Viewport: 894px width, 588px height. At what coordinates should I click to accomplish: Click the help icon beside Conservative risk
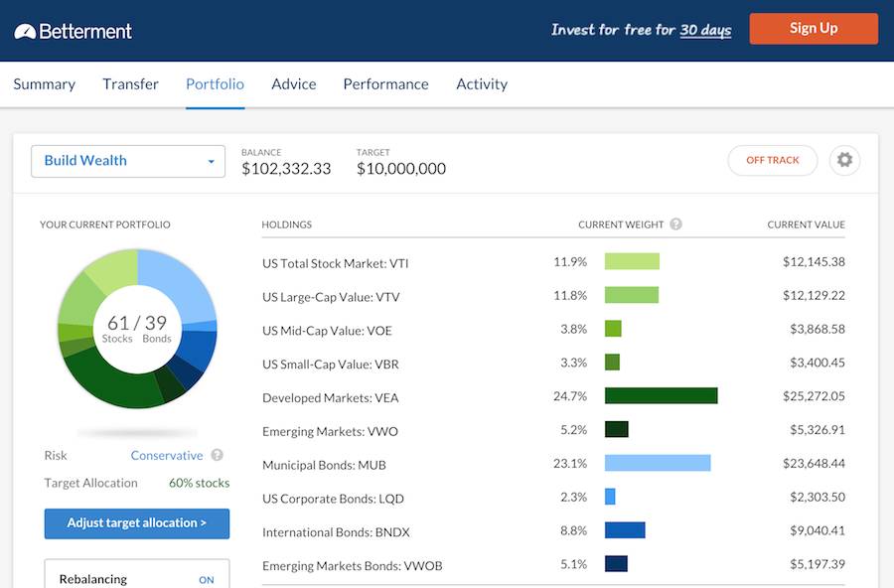(x=217, y=456)
